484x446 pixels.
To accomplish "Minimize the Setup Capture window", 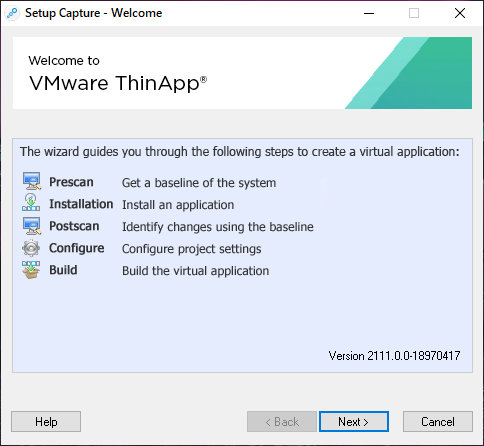I will point(369,13).
